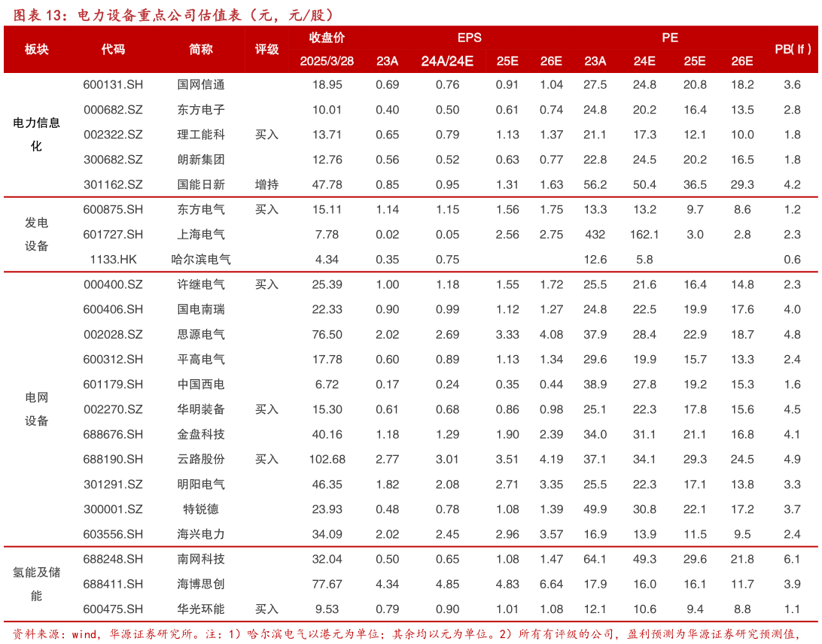Select company name "东方电子"
Image resolution: width=822 pixels, height=644 pixels.
[201, 110]
